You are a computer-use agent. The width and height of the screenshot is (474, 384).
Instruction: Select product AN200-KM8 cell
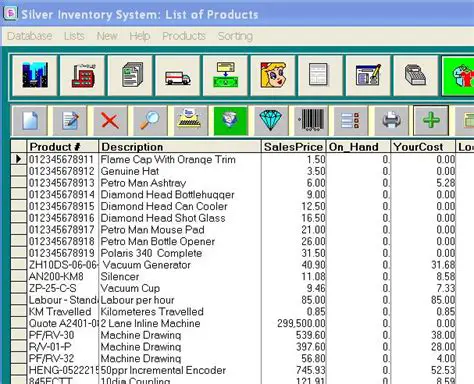[x=63, y=276]
